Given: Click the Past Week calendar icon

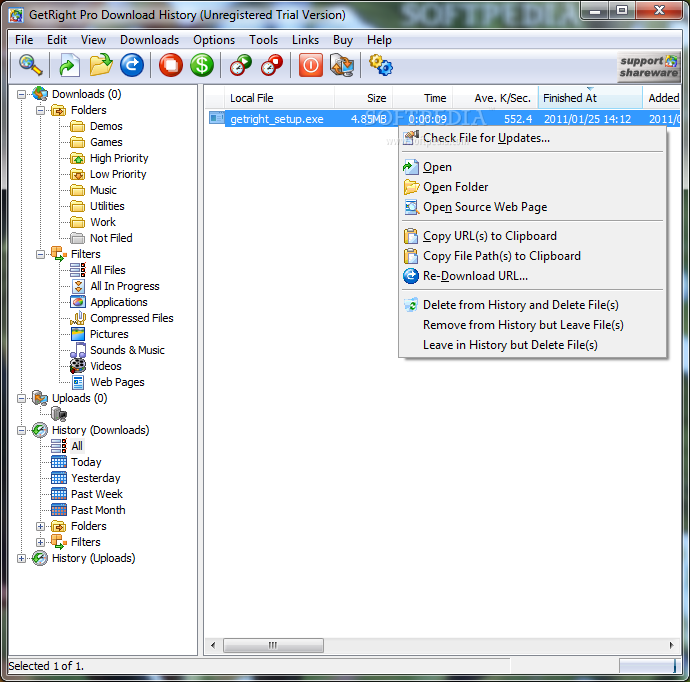Looking at the screenshot, I should [x=59, y=494].
